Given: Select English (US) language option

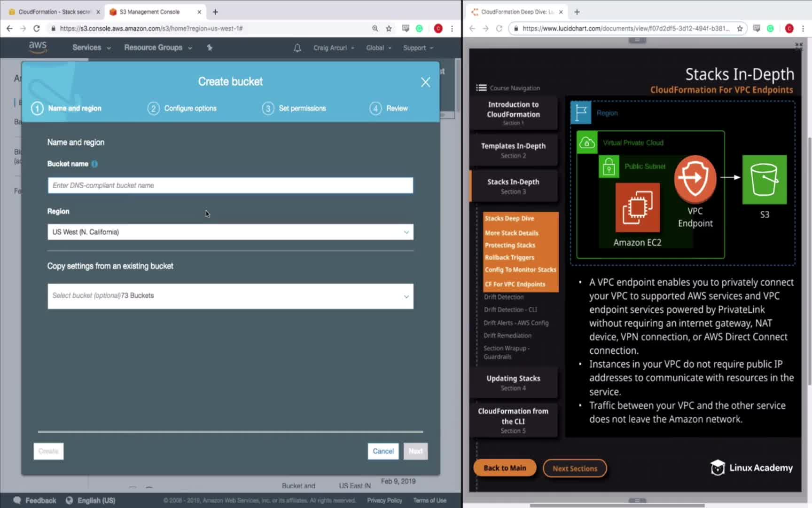Looking at the screenshot, I should 91,500.
